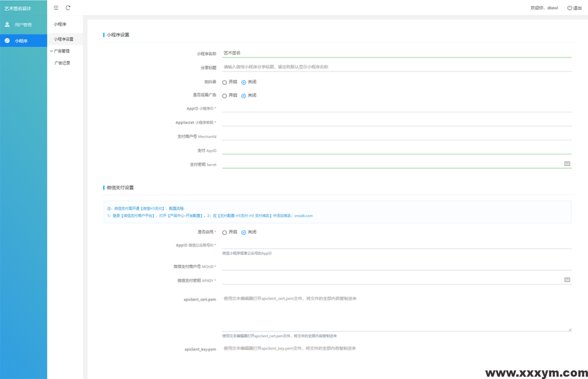Click the 退出 logout link

tap(577, 8)
